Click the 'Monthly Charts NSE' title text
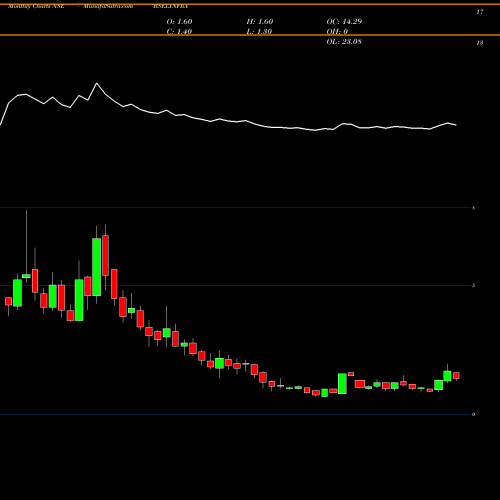The image size is (500, 500). point(36,6)
